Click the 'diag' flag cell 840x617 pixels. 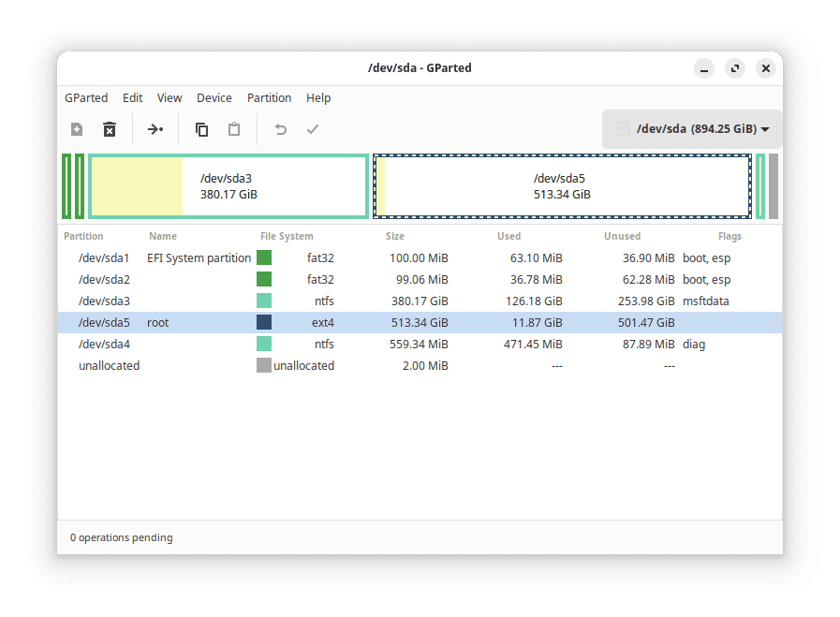(x=694, y=344)
